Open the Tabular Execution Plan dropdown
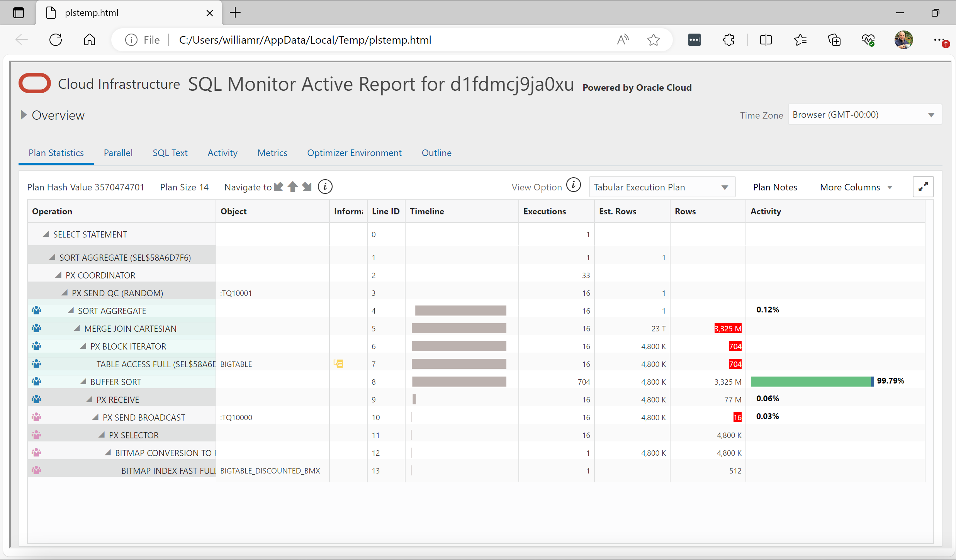956x560 pixels. [662, 187]
